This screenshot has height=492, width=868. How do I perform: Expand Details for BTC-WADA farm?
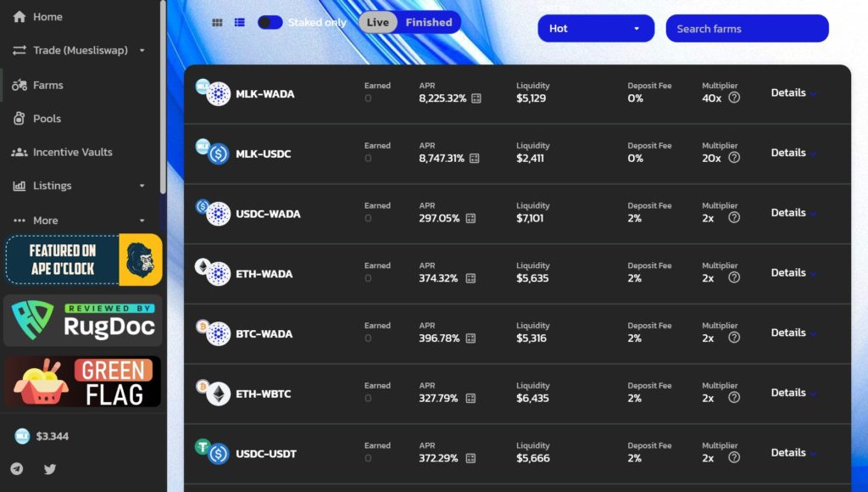[x=793, y=333]
